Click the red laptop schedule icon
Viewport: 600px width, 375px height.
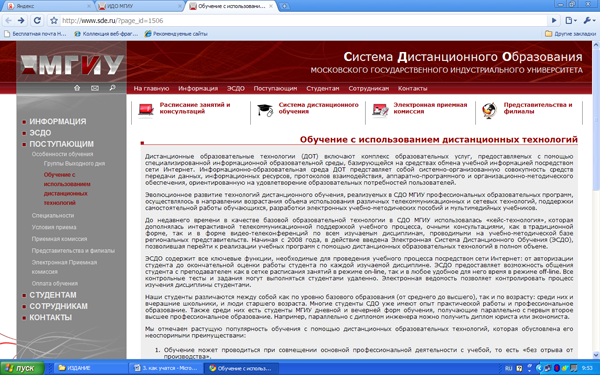[146, 110]
